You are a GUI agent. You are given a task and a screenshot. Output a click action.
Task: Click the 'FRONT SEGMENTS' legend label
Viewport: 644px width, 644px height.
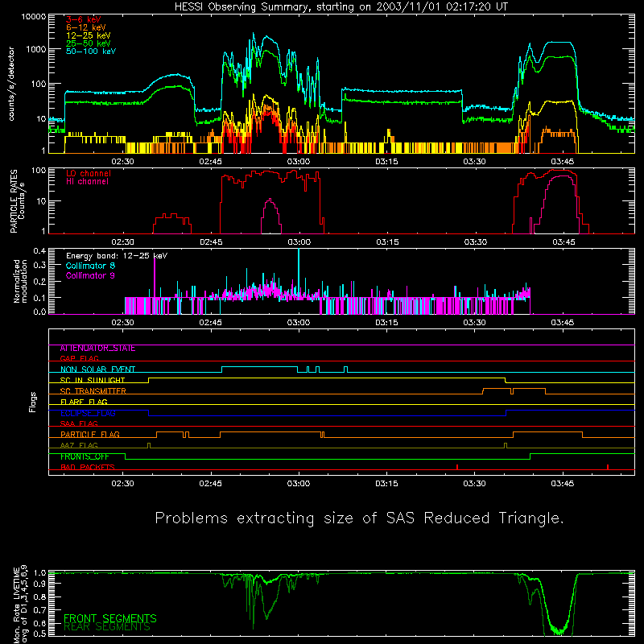[110, 618]
